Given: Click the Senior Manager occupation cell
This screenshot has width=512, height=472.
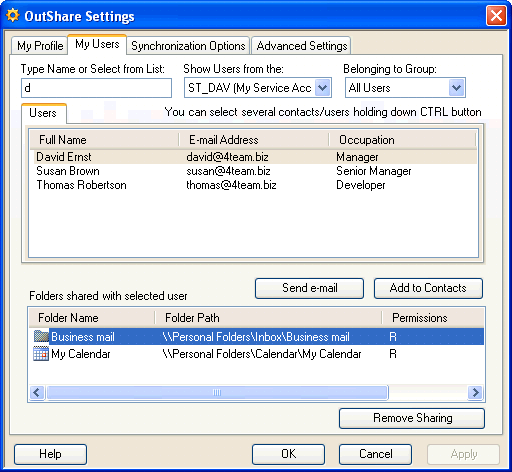Looking at the screenshot, I should click(x=374, y=171).
